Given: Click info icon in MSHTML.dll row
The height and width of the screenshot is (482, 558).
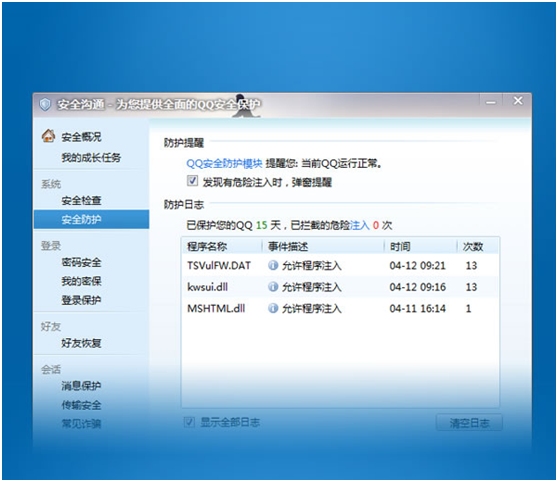Looking at the screenshot, I should coord(273,308).
